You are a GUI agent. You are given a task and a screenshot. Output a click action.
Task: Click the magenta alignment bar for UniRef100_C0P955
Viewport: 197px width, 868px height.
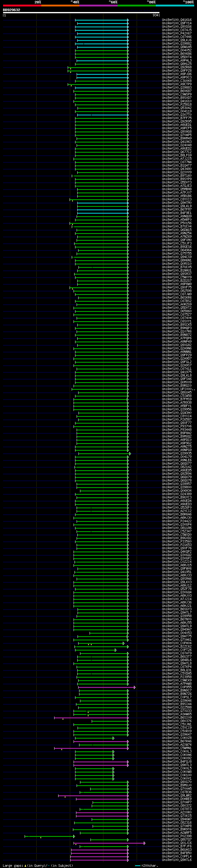(x=107, y=687)
